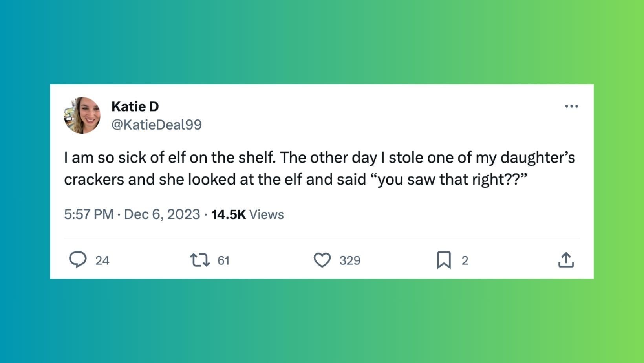
Task: Share the tweet via the upload arrow icon
Action: [566, 260]
